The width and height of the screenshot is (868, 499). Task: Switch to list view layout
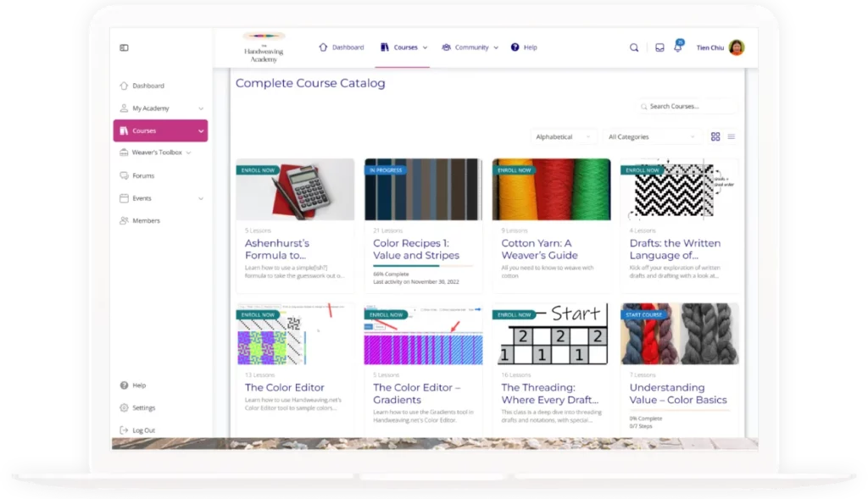coord(732,136)
